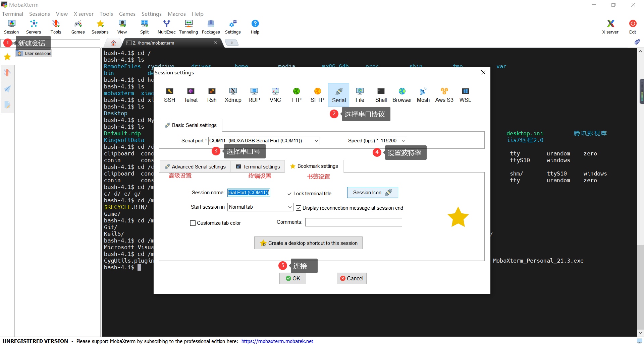Select the Xdmcp session type
Screen dimensions: 644x345
[x=233, y=95]
